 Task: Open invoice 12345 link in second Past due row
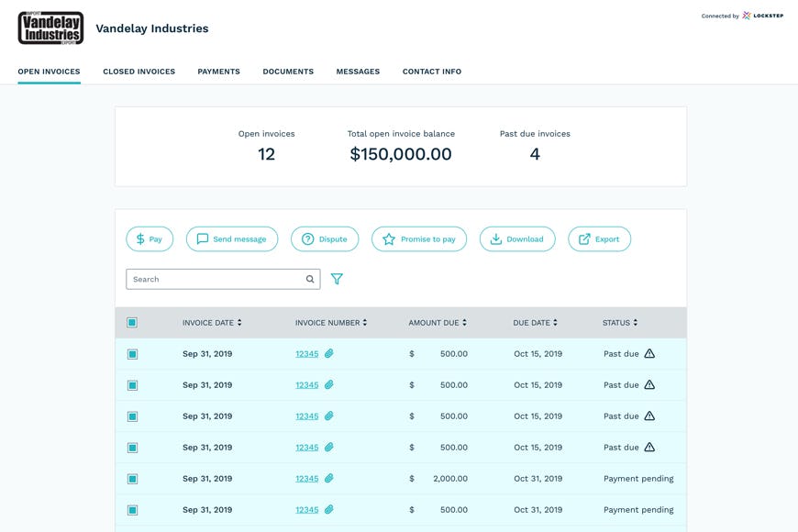pyautogui.click(x=307, y=385)
